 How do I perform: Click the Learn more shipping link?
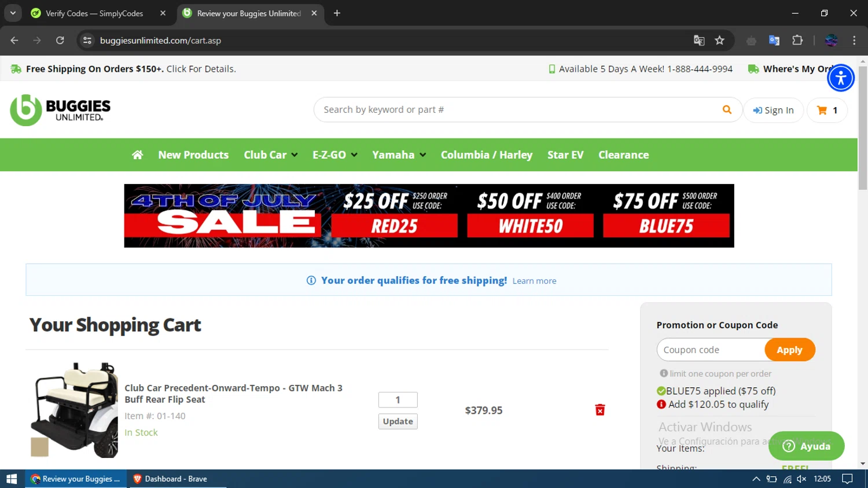tap(534, 281)
